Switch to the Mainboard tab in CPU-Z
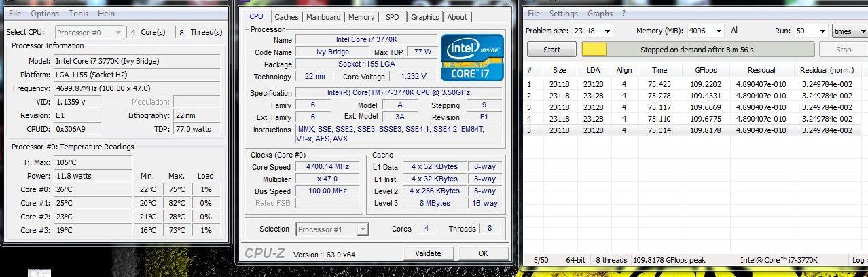 coord(323,18)
